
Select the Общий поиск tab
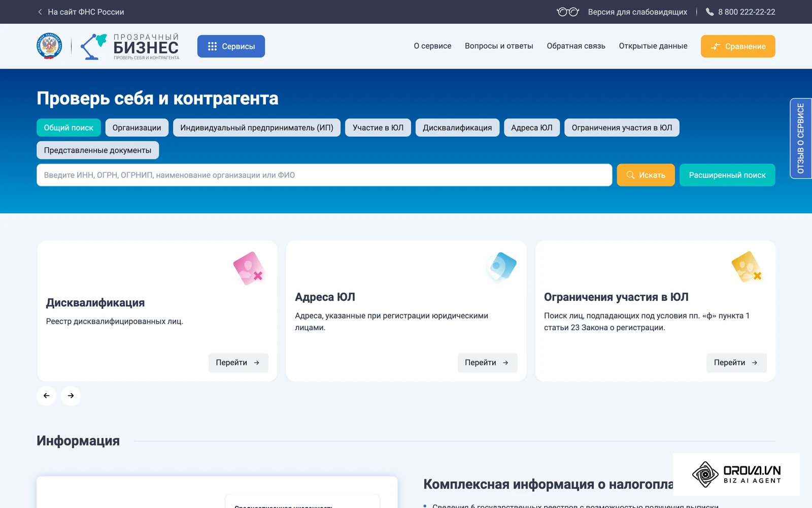(x=69, y=128)
